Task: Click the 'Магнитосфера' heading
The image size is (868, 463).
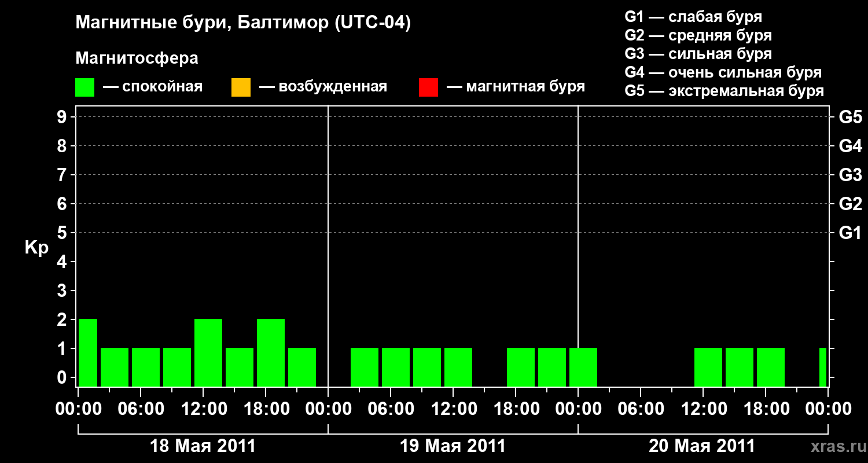Action: [137, 58]
